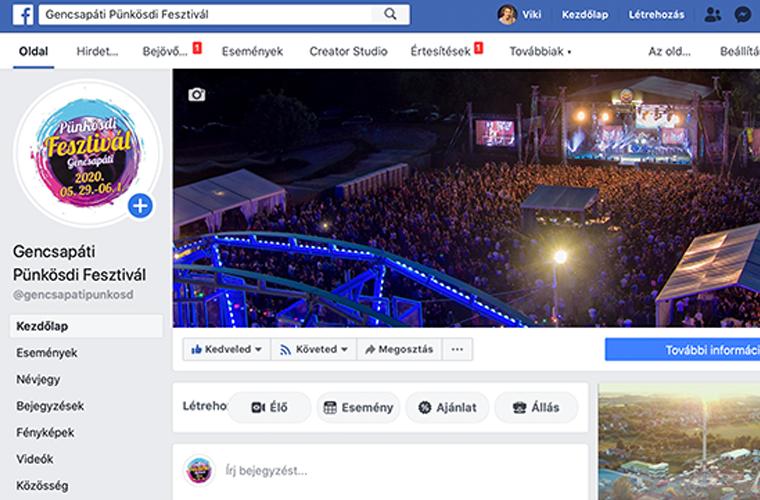
Task: Open Események in the left sidebar
Action: 47,353
